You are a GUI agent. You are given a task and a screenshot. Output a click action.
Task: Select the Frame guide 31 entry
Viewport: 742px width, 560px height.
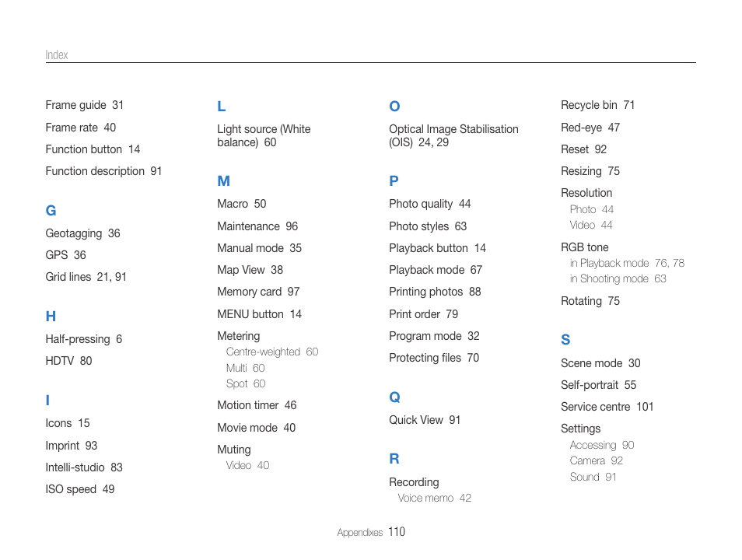click(x=84, y=105)
